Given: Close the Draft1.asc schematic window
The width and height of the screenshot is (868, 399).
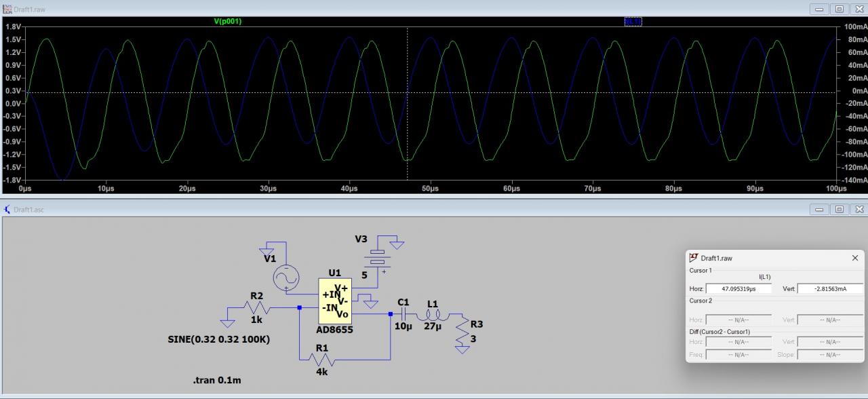Looking at the screenshot, I should pyautogui.click(x=858, y=209).
